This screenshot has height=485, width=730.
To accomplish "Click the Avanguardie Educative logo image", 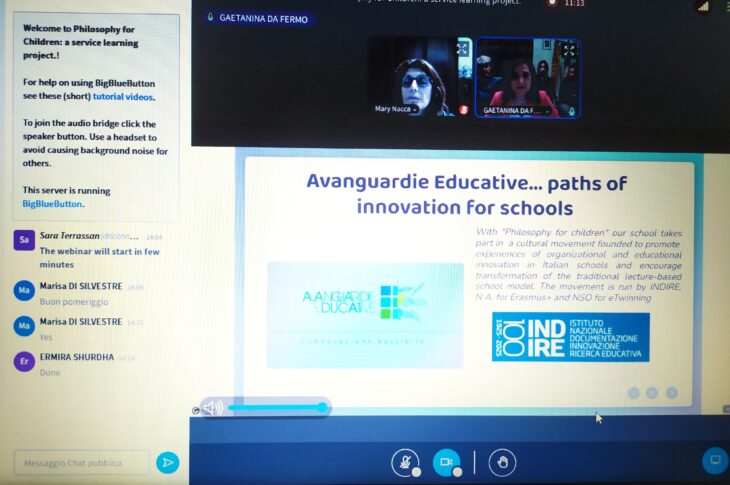I will (365, 315).
